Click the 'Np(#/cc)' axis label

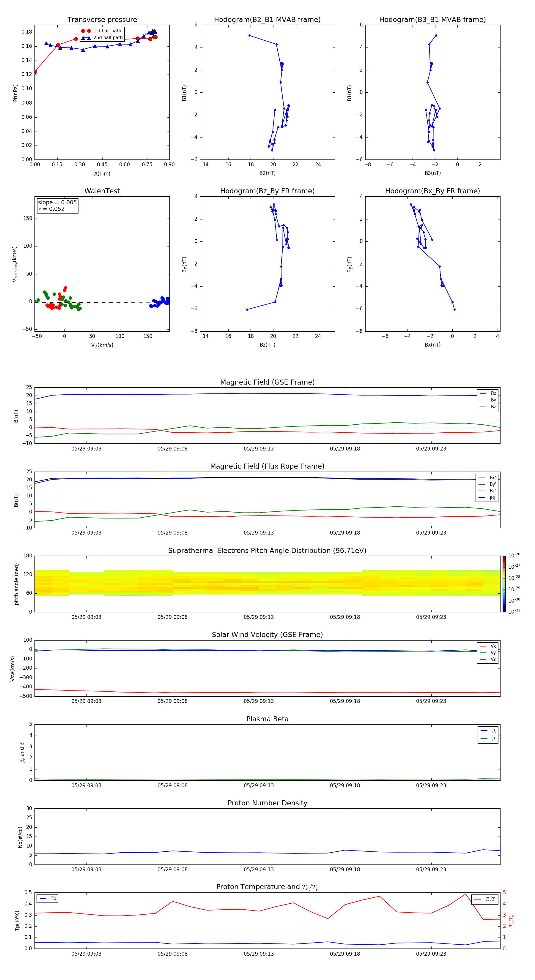pyautogui.click(x=20, y=837)
